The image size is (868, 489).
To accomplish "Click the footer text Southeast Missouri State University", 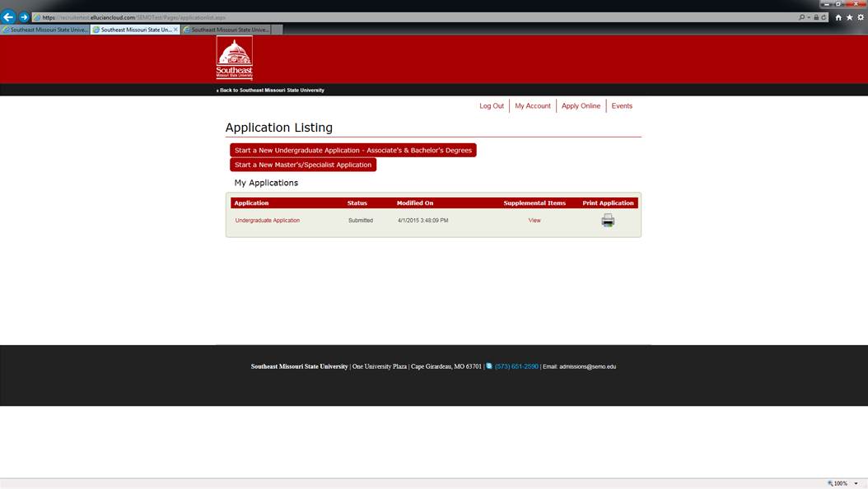I will (x=300, y=366).
